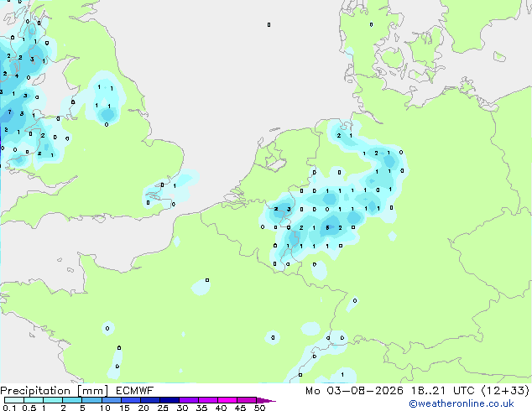Click the '40' legend scale label
Screen dimensions: 532x411
click(221, 408)
